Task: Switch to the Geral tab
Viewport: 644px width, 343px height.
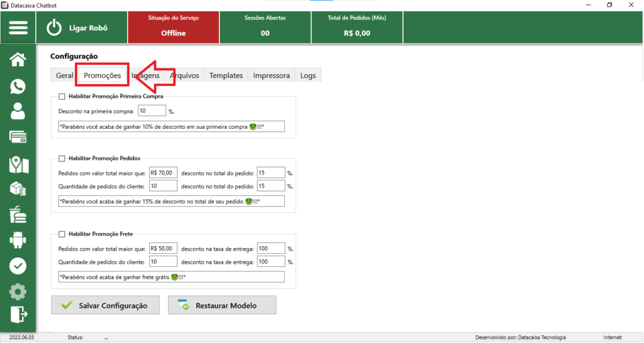Action: (x=64, y=75)
